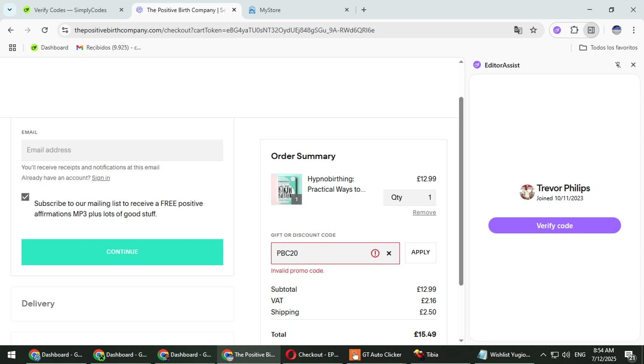Open the notification center icon
644x364 pixels.
630,355
